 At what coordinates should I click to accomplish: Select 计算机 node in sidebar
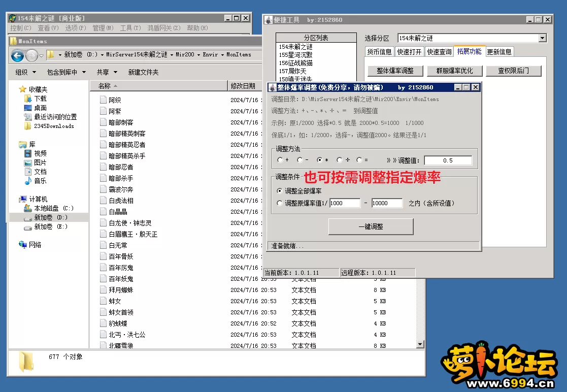coord(38,199)
